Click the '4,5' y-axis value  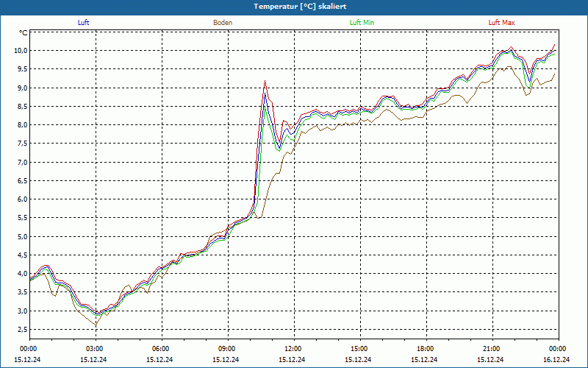[22, 255]
